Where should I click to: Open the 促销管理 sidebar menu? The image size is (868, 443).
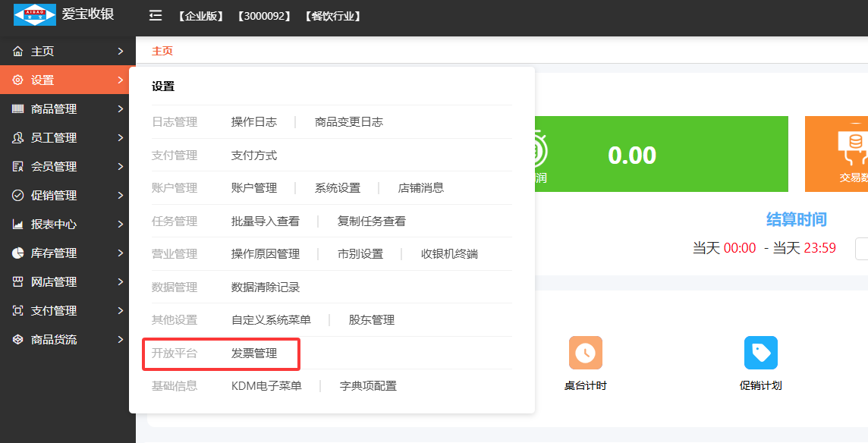click(x=53, y=196)
